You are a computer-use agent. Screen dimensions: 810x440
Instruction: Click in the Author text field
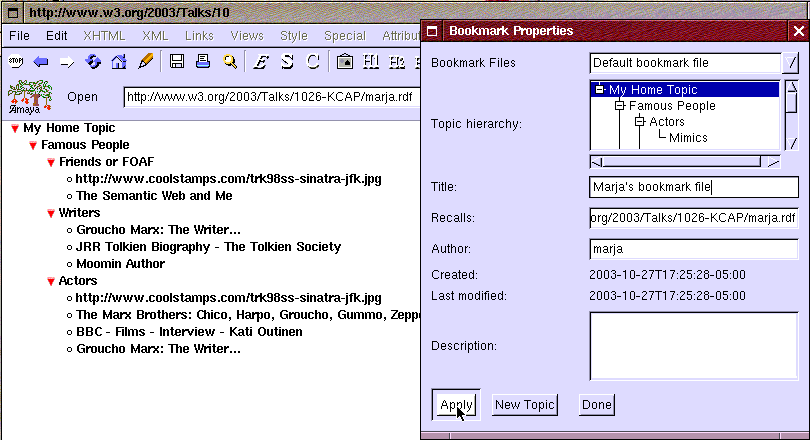point(693,249)
